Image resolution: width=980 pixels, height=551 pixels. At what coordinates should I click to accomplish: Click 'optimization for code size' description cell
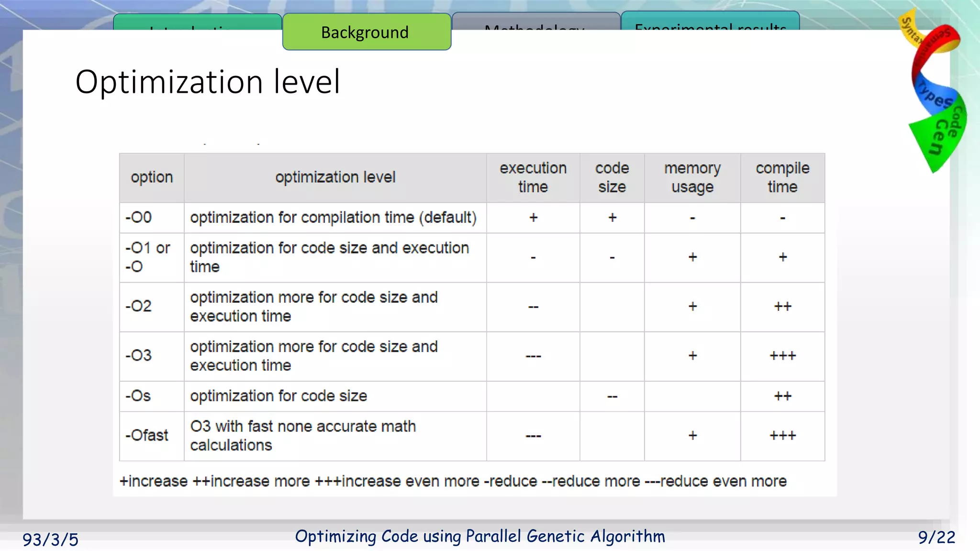click(x=335, y=396)
